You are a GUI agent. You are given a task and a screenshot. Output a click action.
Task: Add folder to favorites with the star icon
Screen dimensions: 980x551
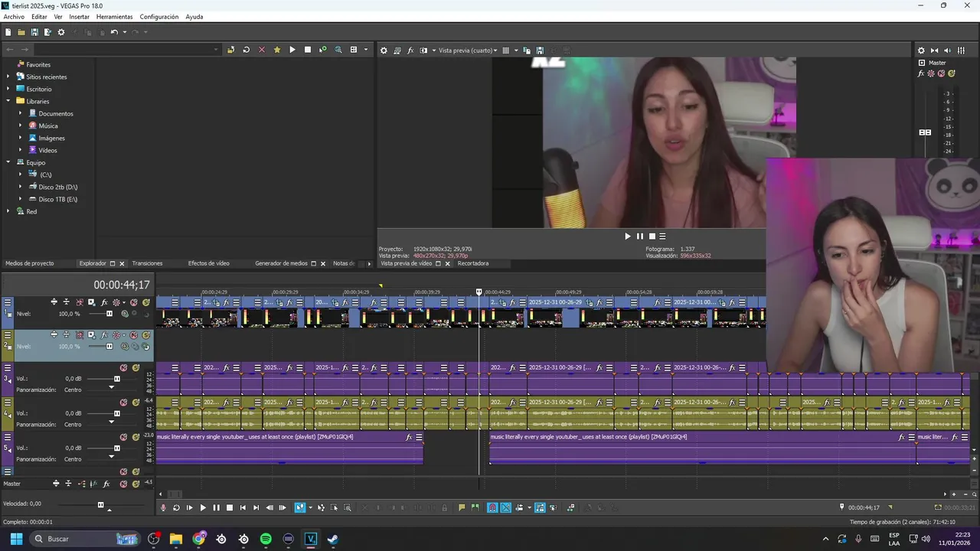pyautogui.click(x=276, y=50)
